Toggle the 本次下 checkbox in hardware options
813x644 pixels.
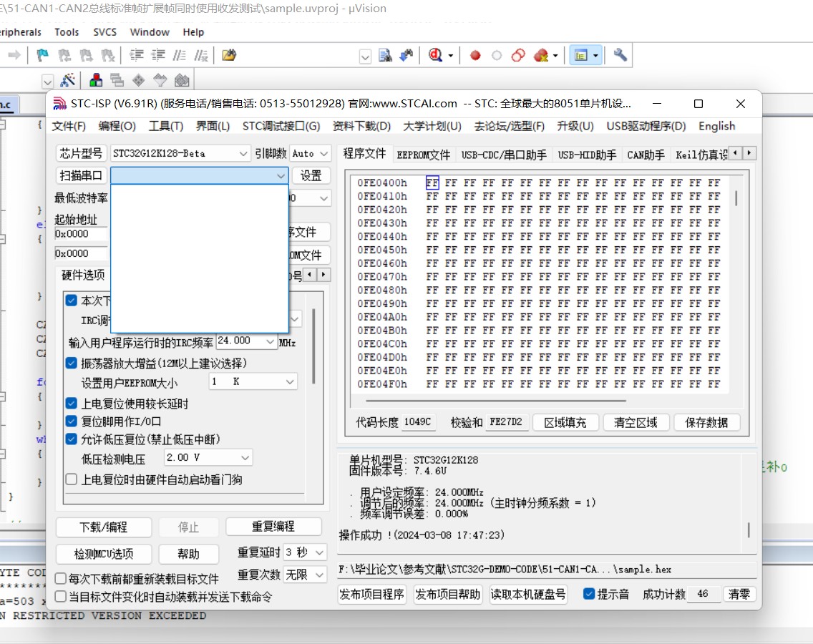tap(72, 301)
